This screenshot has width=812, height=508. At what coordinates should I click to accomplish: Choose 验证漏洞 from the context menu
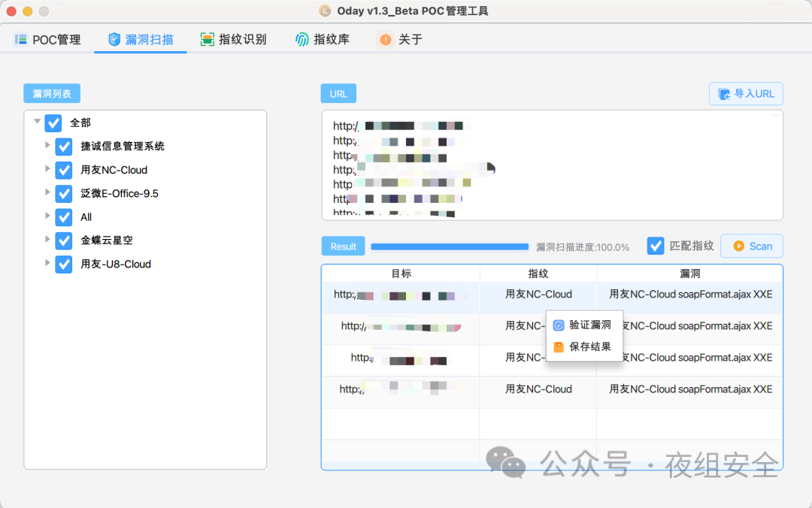coord(585,325)
